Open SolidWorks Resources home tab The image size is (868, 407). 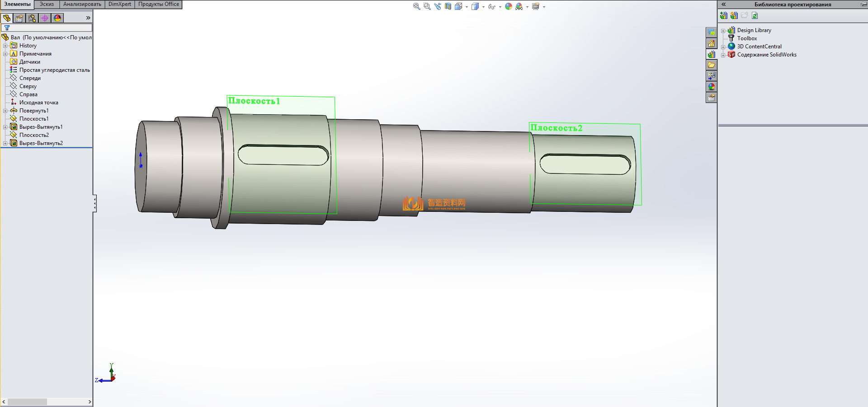[711, 43]
